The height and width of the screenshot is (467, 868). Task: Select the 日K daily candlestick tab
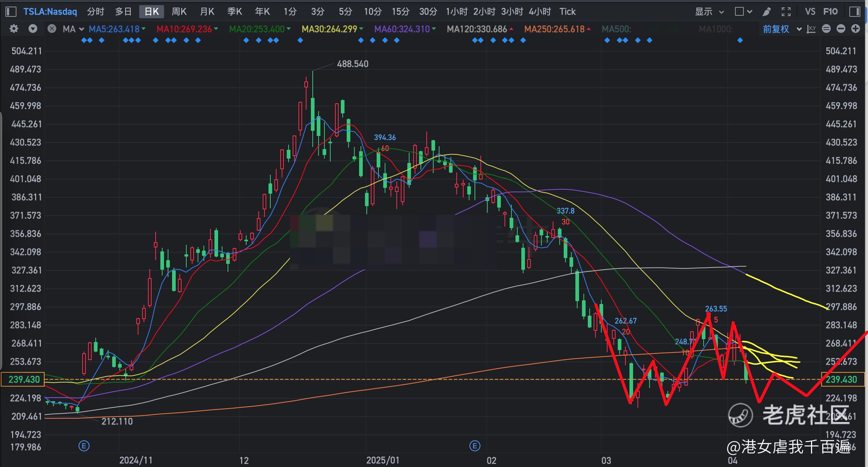coord(152,12)
